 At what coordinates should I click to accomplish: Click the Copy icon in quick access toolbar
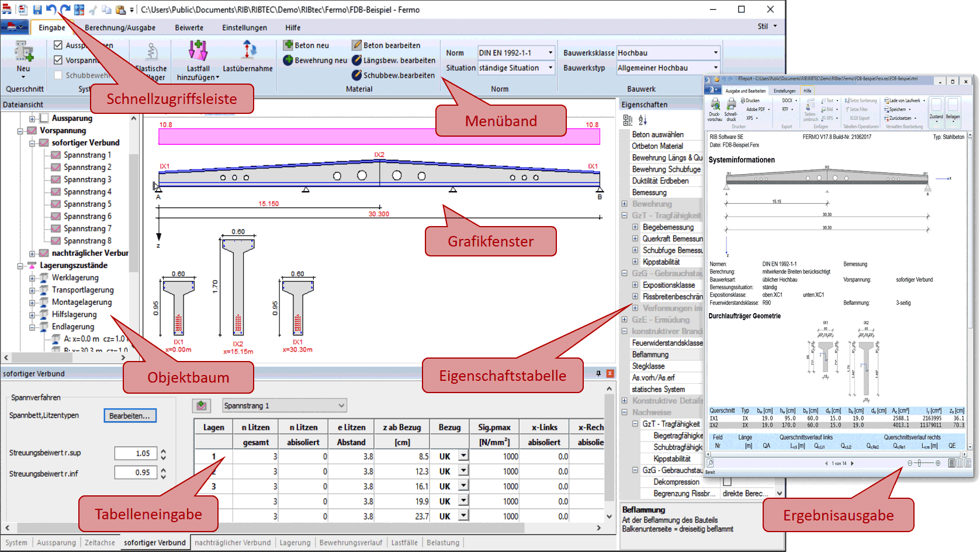(x=106, y=10)
